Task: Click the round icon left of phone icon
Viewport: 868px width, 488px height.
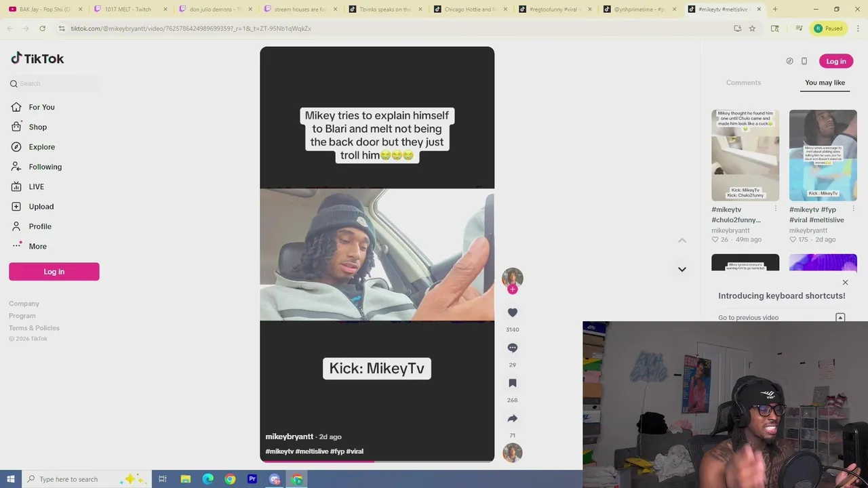Action: pos(789,61)
